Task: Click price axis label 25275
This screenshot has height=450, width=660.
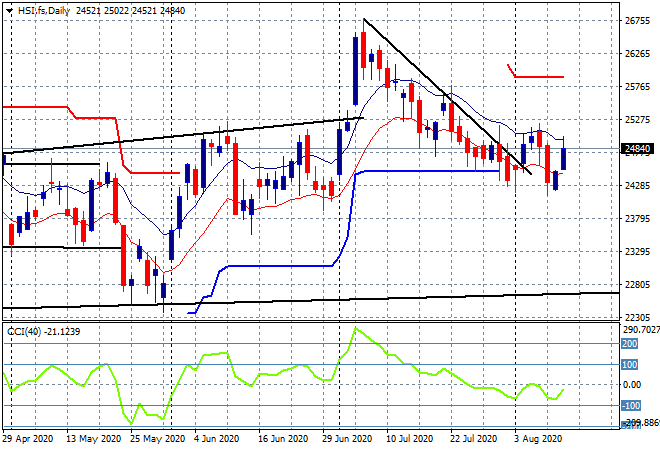Action: pos(637,120)
